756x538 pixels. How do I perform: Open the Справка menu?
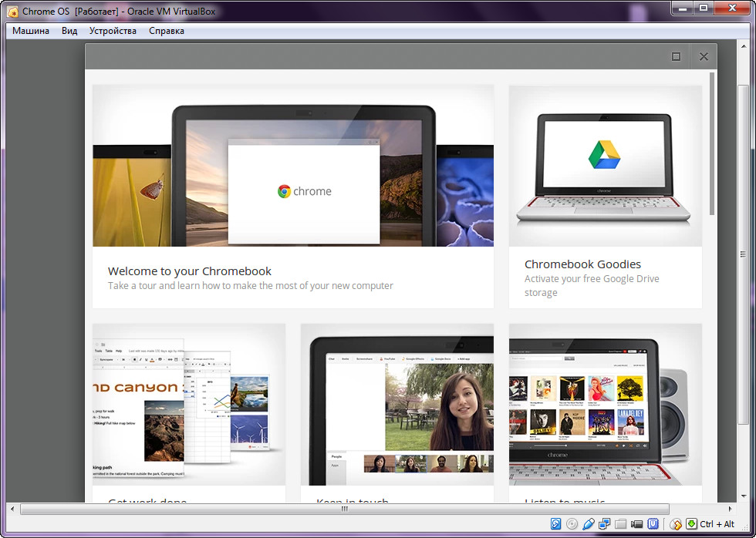167,31
